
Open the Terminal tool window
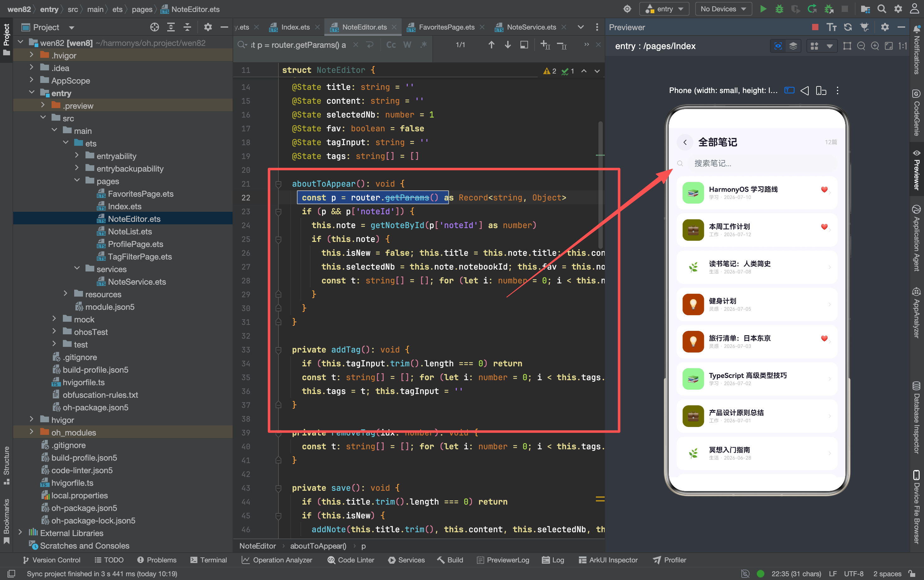click(208, 560)
